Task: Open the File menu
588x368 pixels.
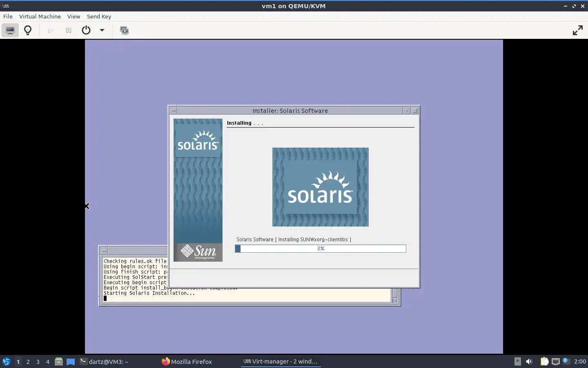Action: click(8, 16)
